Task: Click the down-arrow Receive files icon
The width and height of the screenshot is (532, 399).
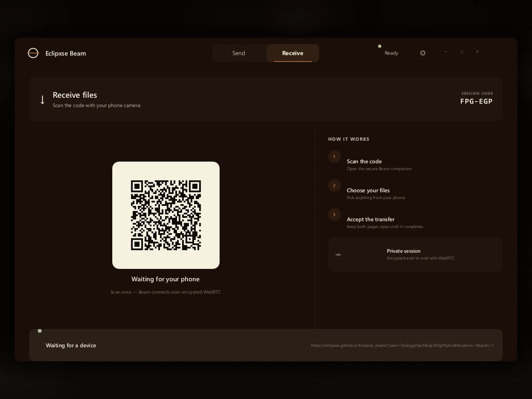Action: (x=42, y=100)
